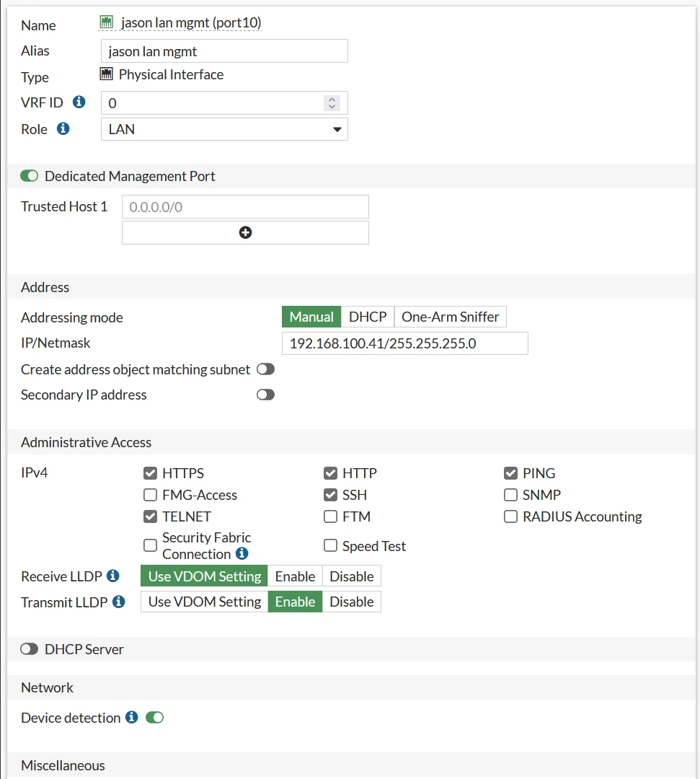The width and height of the screenshot is (700, 779).
Task: Uncheck the PING access checkbox
Action: coord(510,473)
